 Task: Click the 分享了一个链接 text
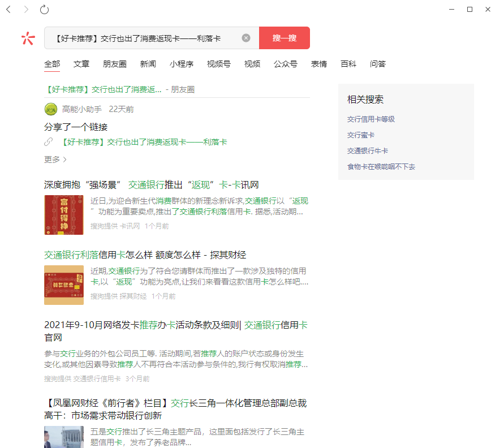pos(76,127)
